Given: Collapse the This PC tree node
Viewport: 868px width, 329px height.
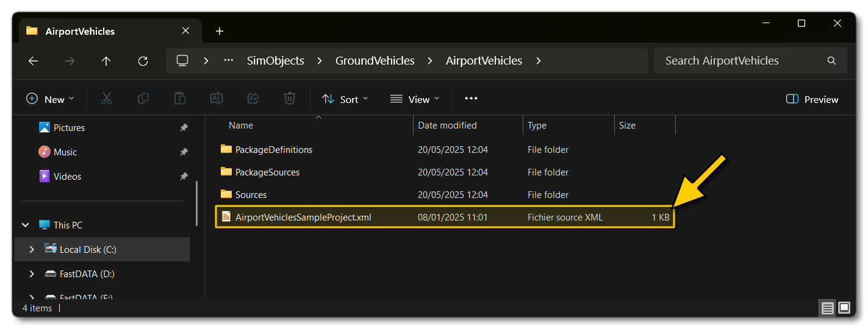Looking at the screenshot, I should coord(26,225).
